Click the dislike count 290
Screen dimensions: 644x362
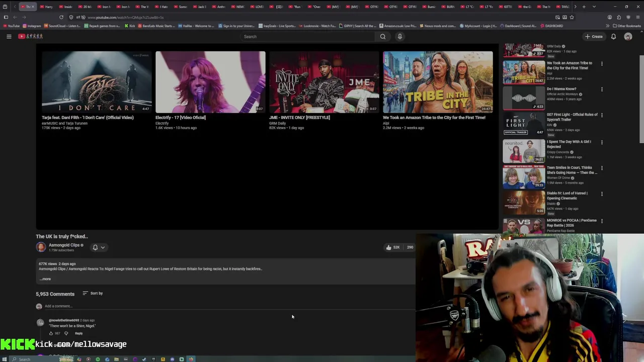tap(410, 247)
